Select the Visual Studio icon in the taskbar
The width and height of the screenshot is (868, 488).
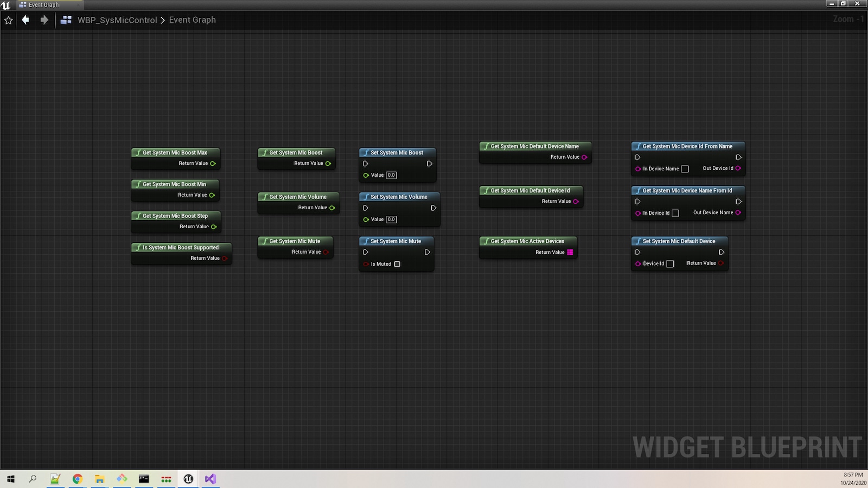[210, 479]
